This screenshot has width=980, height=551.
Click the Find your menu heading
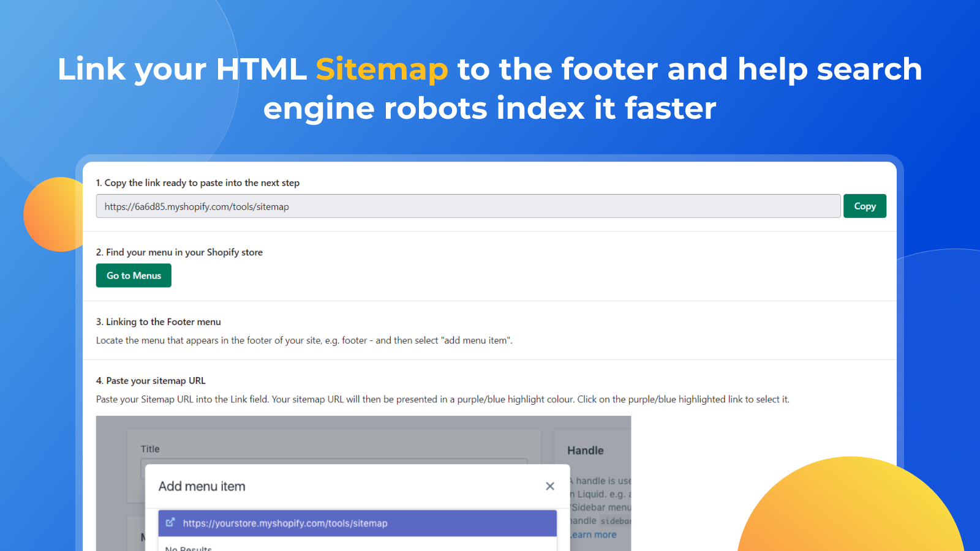pyautogui.click(x=179, y=252)
